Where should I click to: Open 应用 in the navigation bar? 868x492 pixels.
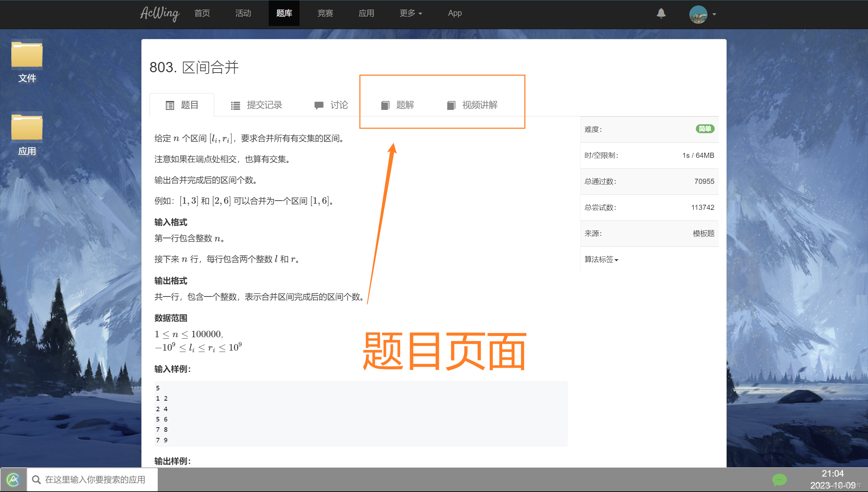(366, 13)
